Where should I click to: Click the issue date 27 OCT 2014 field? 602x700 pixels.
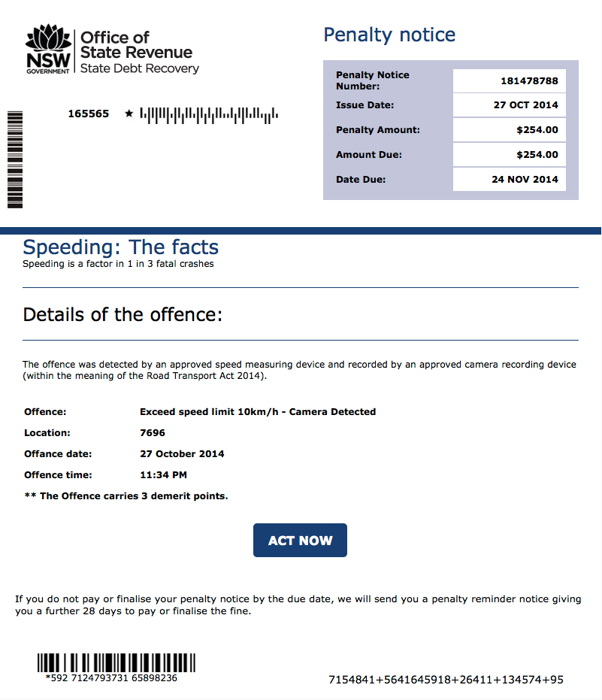click(x=509, y=105)
